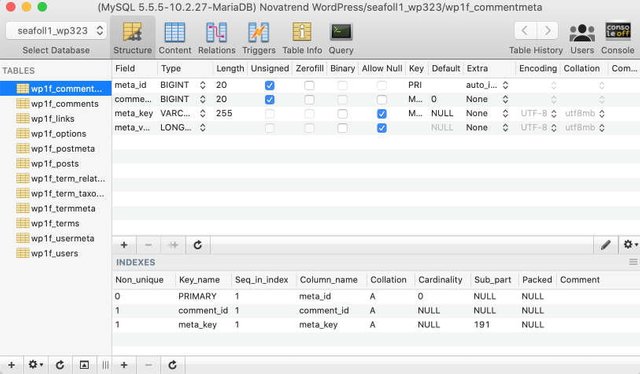Viewport: 640px width, 374px height.
Task: Select the wp1f_links table
Action: (x=56, y=119)
